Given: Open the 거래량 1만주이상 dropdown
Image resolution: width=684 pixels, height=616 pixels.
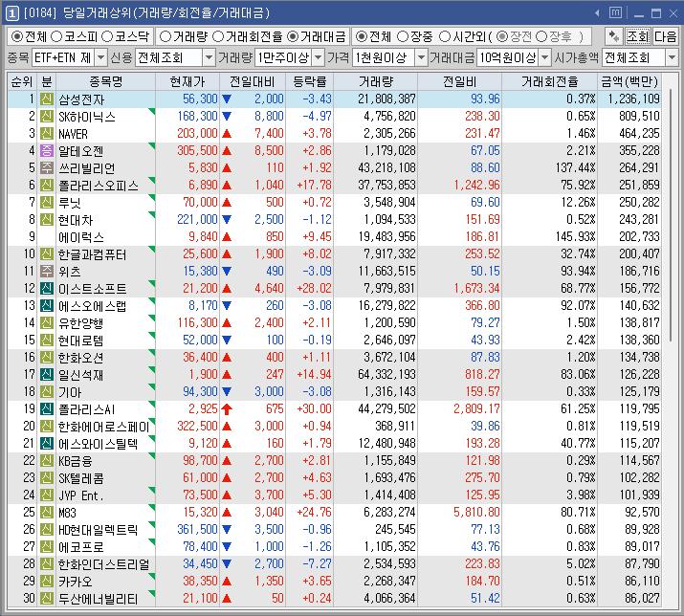Looking at the screenshot, I should click(319, 57).
